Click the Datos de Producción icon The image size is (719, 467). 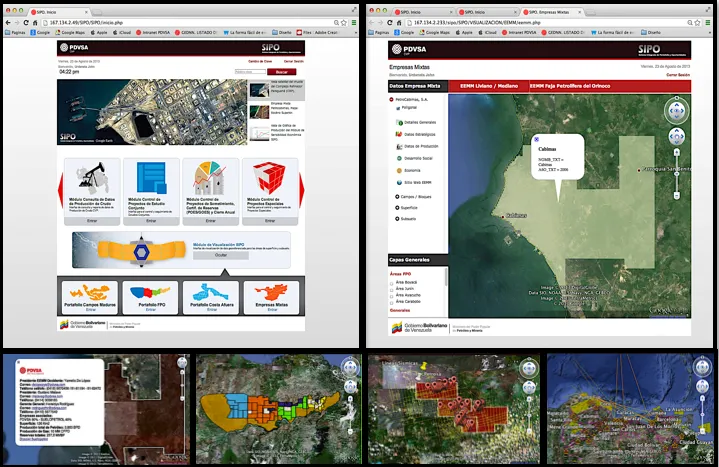(399, 146)
